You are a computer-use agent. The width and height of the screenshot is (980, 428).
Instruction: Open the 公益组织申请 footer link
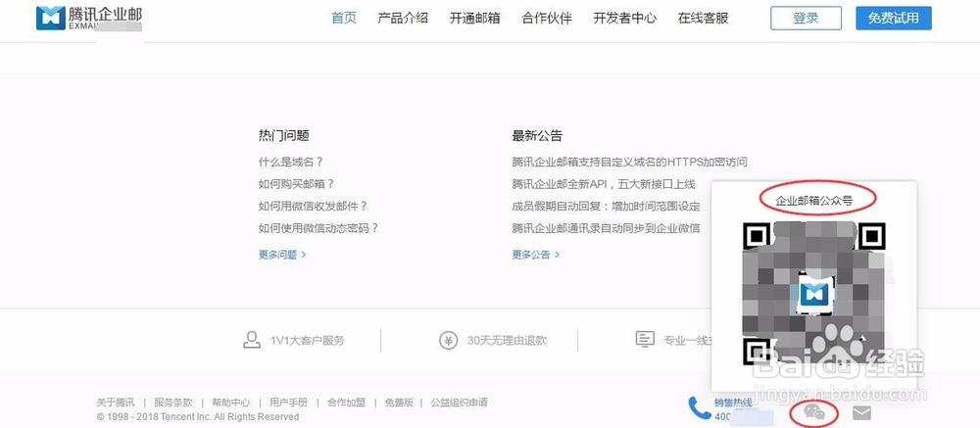coord(459,403)
